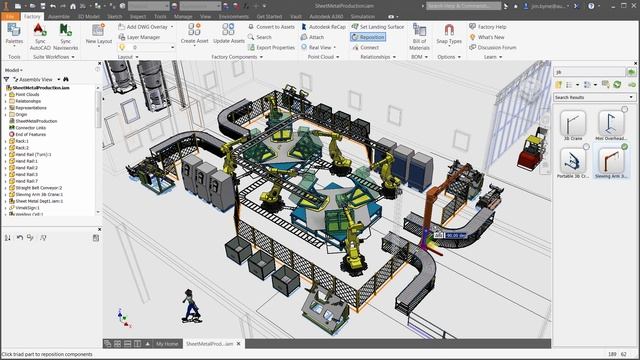
Task: Click the Home view icon in quick access toolbar
Action: [x=73, y=6]
